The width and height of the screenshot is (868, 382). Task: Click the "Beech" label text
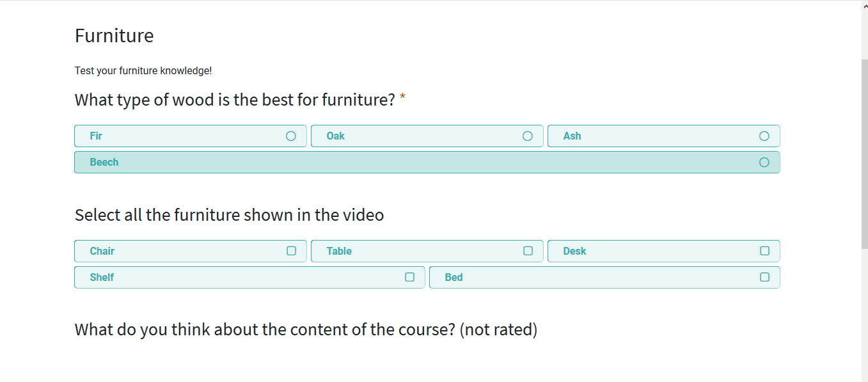pyautogui.click(x=104, y=163)
